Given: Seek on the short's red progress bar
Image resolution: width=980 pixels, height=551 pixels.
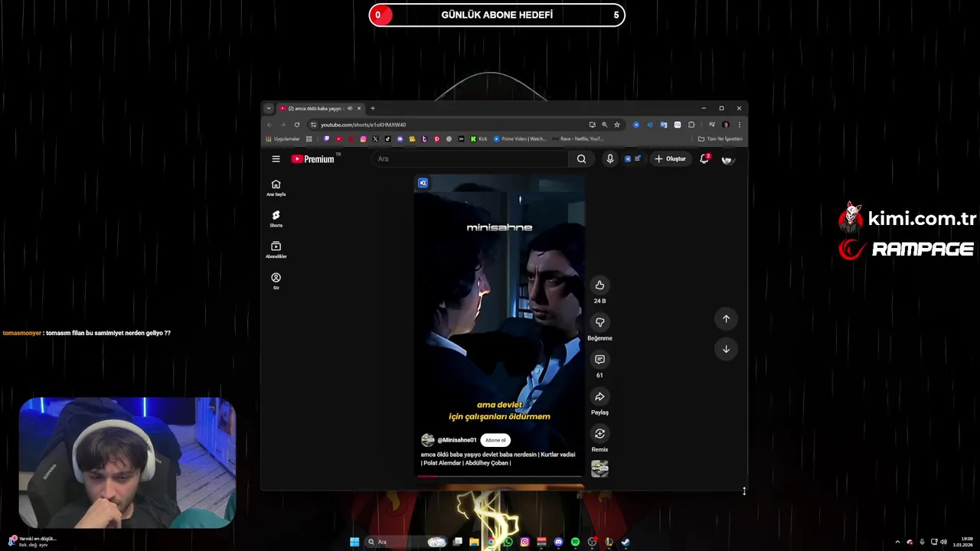Looking at the screenshot, I should pos(499,476).
